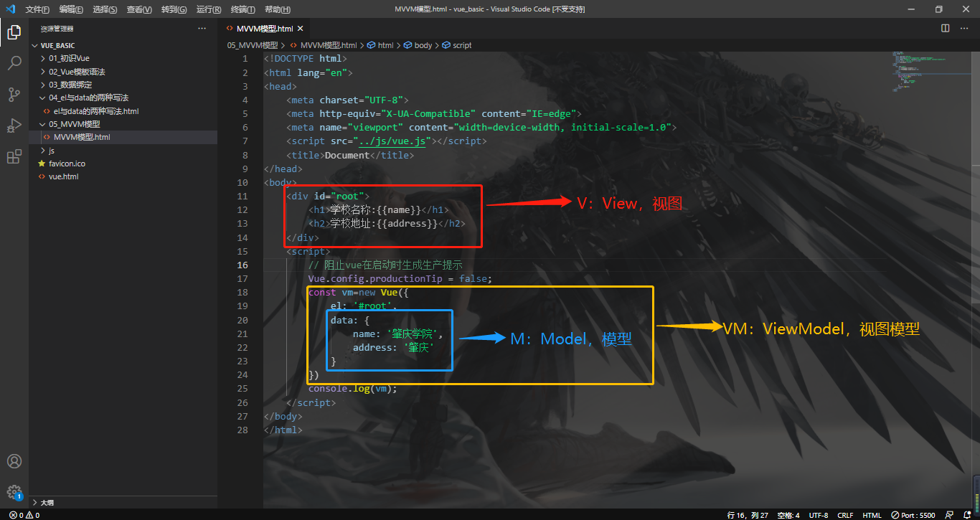Click line number 18 in the gutter
Image resolution: width=980 pixels, height=520 pixels.
pyautogui.click(x=242, y=293)
